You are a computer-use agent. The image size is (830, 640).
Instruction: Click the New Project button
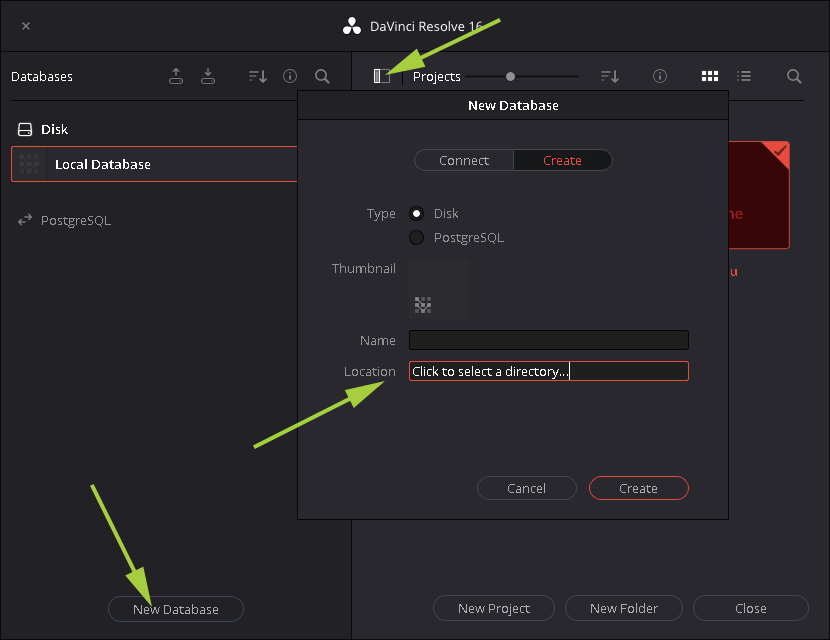[493, 608]
